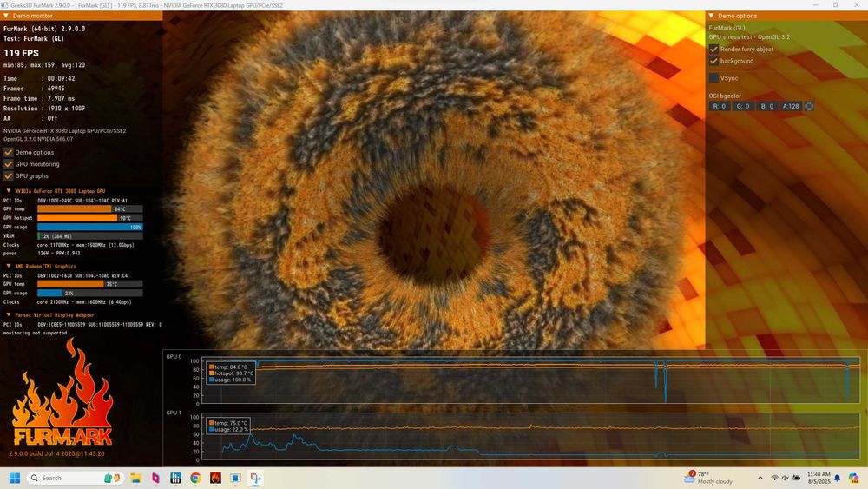This screenshot has width=868, height=489.
Task: Uncheck the background checkbox
Action: (713, 61)
